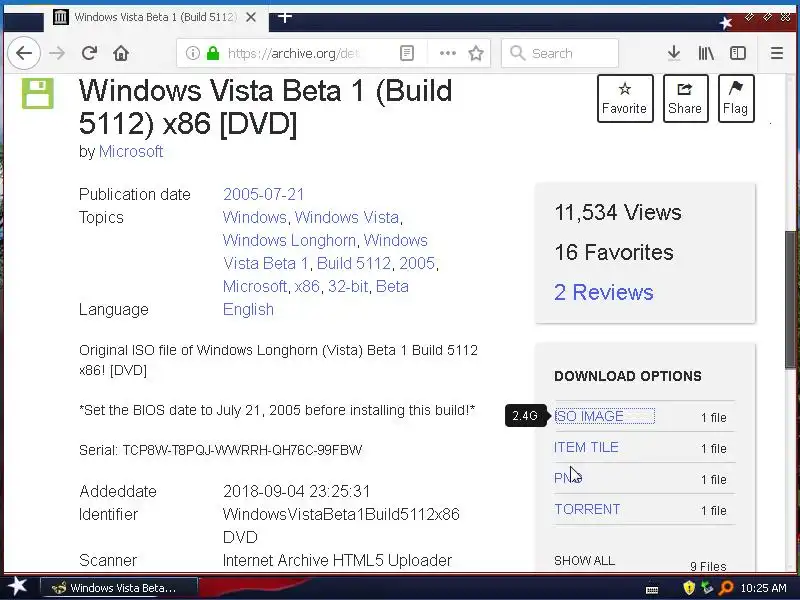The height and width of the screenshot is (600, 800).
Task: Flag this item
Action: [x=736, y=98]
